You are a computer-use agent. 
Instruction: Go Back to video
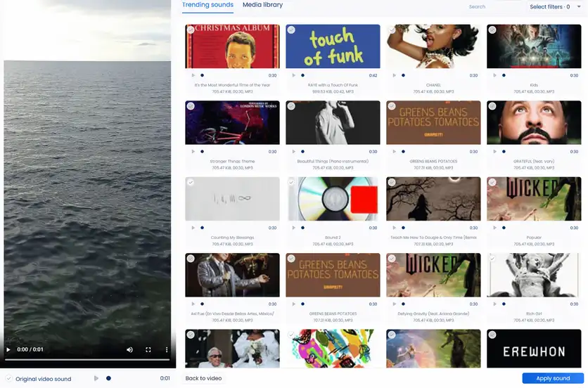pos(203,378)
